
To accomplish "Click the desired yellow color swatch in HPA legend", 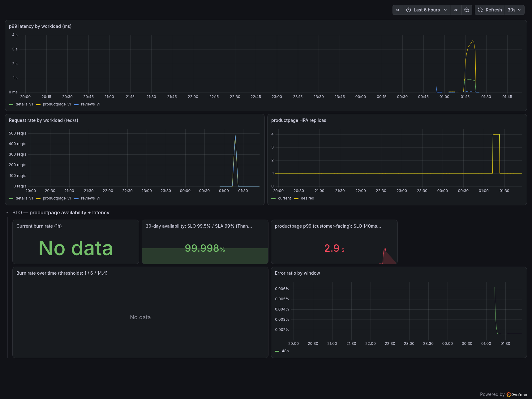I will tap(296, 199).
